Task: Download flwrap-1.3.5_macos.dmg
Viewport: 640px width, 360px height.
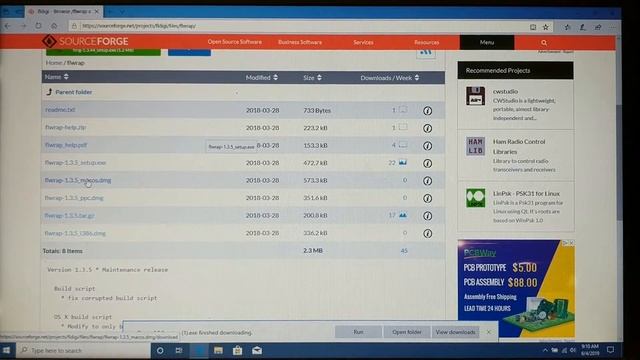Action: click(x=78, y=180)
